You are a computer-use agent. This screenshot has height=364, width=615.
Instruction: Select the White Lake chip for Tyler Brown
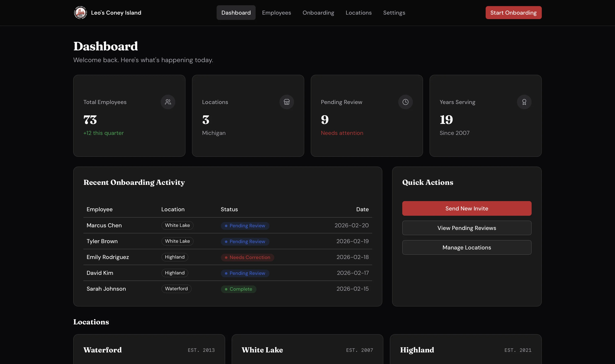(x=177, y=241)
